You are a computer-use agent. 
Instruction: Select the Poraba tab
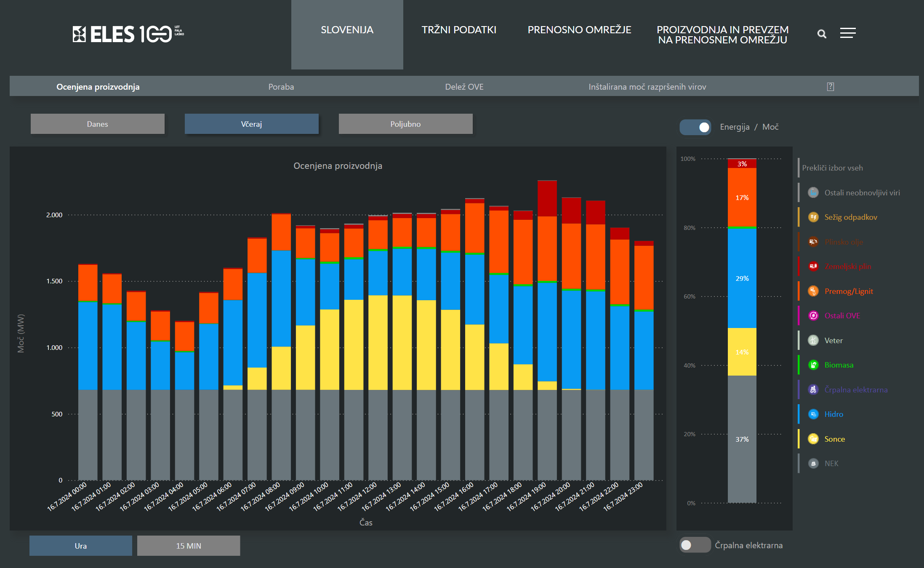tap(281, 87)
